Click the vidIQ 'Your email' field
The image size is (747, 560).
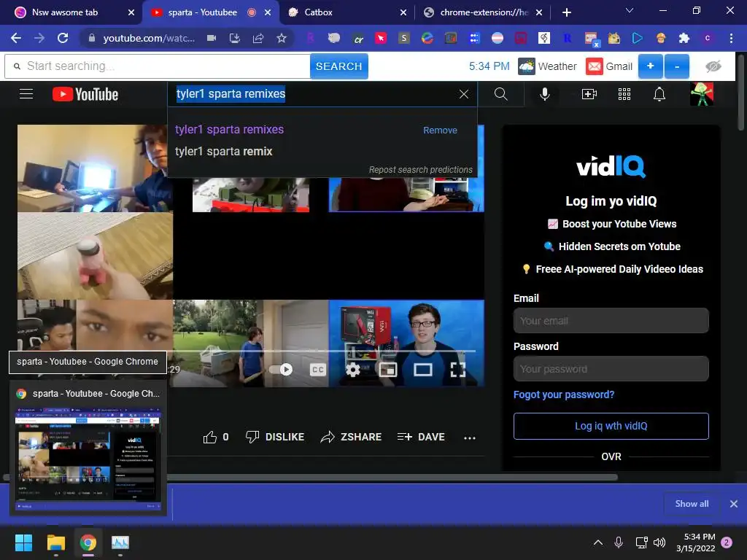(x=611, y=321)
